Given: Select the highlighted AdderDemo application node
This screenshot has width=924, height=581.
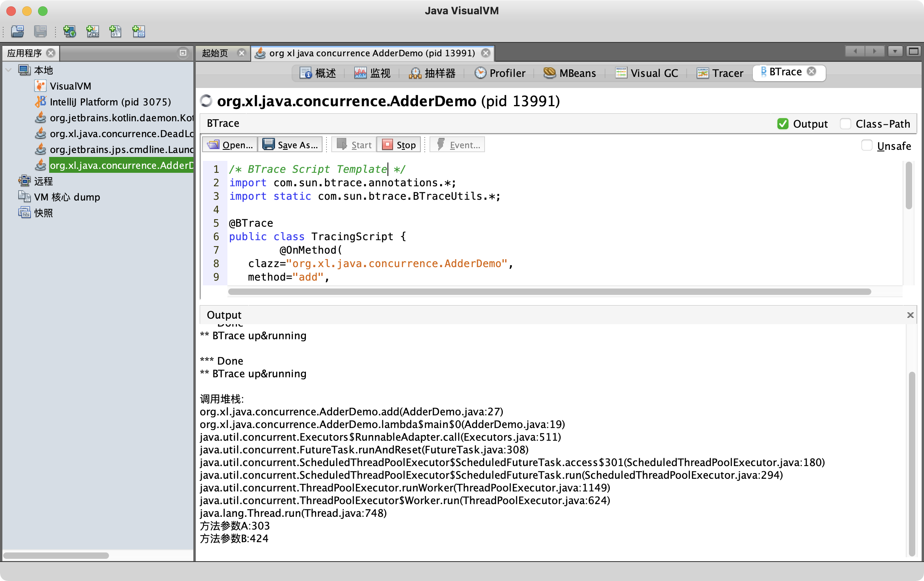Looking at the screenshot, I should [121, 165].
